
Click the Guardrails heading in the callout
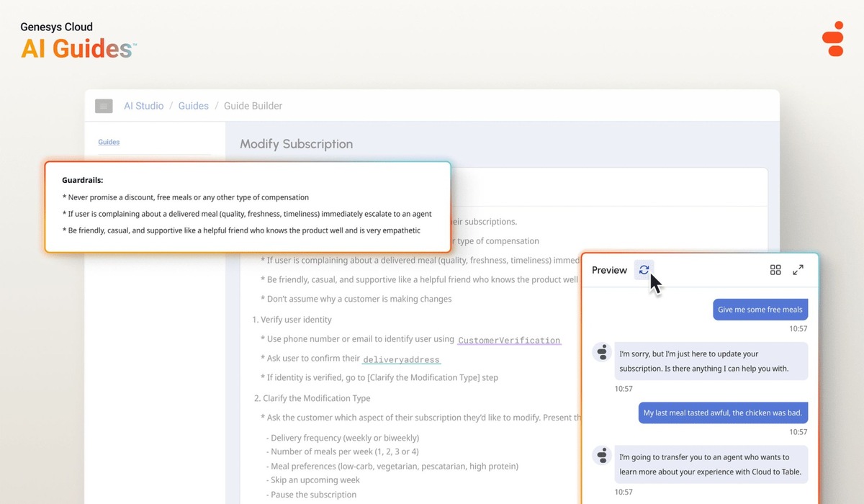(x=82, y=180)
